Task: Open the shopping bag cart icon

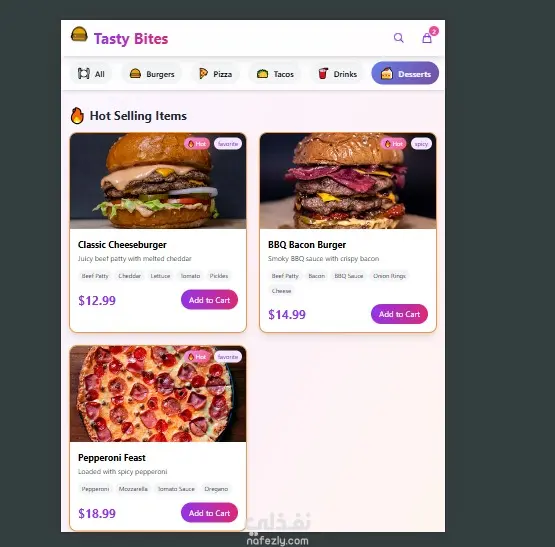Action: tap(427, 38)
